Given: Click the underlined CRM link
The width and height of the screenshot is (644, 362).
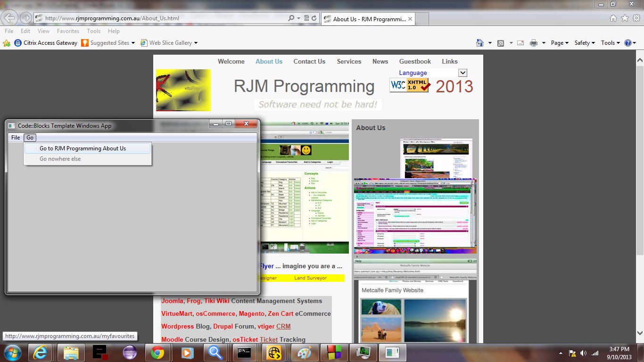Looking at the screenshot, I should coord(283,327).
